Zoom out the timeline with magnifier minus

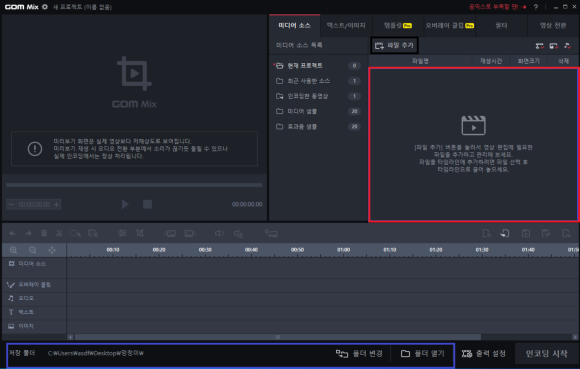coord(33,250)
